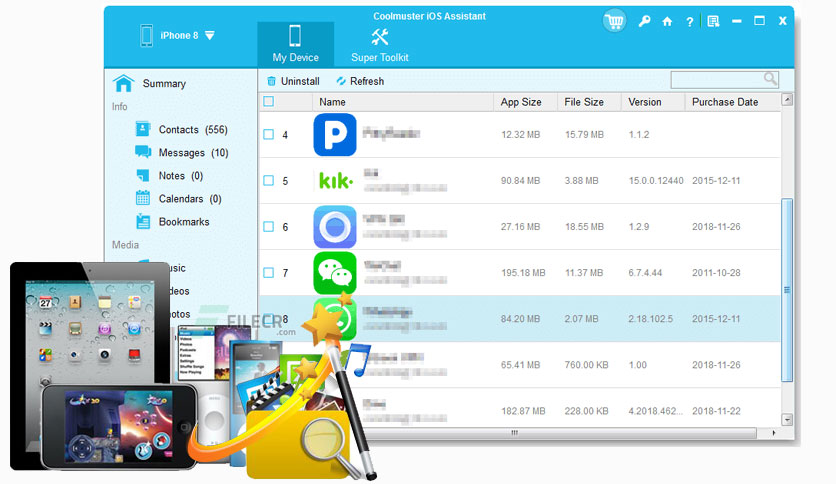The height and width of the screenshot is (484, 836).
Task: Open Notes (0) in the sidebar
Action: pos(181,175)
